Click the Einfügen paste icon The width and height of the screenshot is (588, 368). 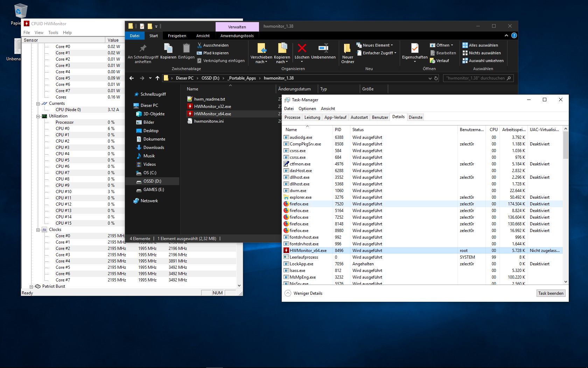186,51
